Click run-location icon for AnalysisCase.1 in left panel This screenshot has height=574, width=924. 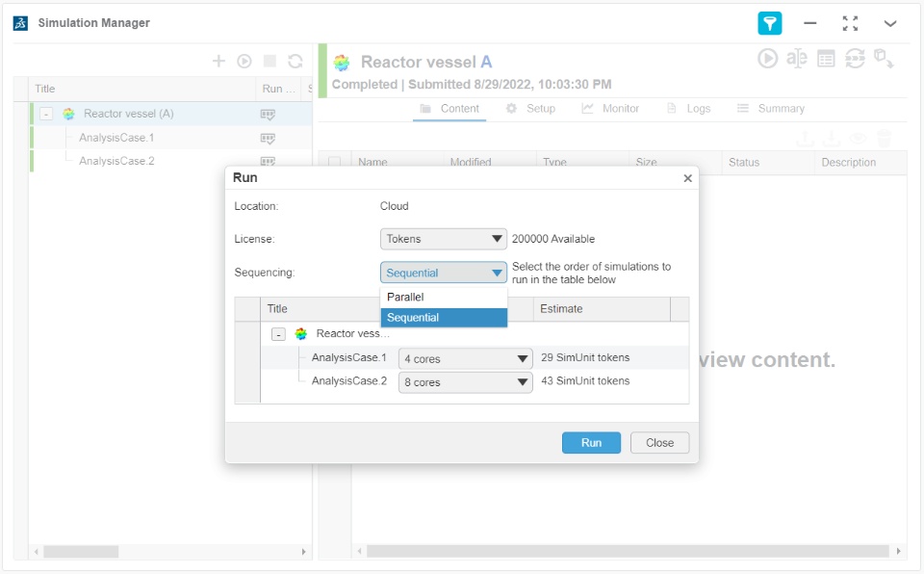click(x=268, y=139)
